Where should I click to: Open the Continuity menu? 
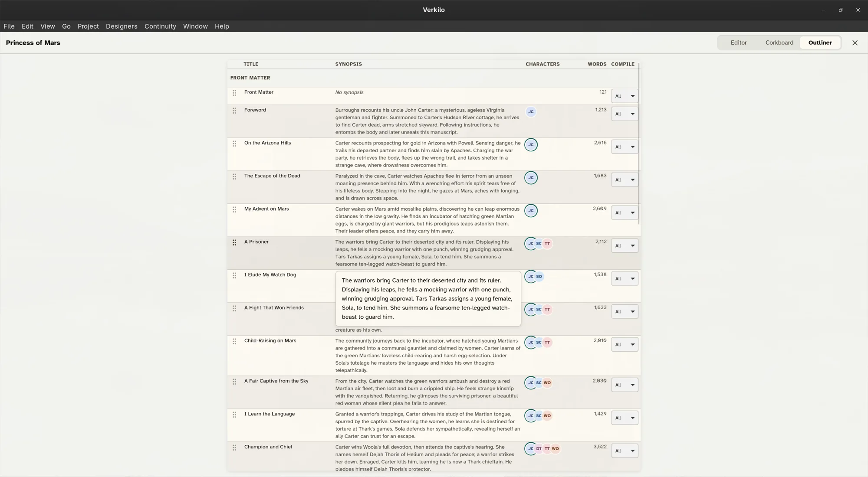pos(160,26)
